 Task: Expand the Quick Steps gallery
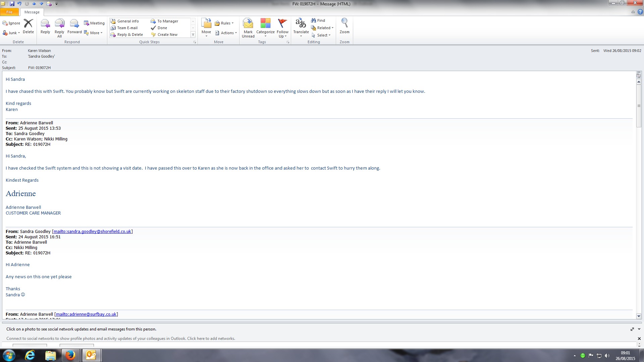click(193, 35)
